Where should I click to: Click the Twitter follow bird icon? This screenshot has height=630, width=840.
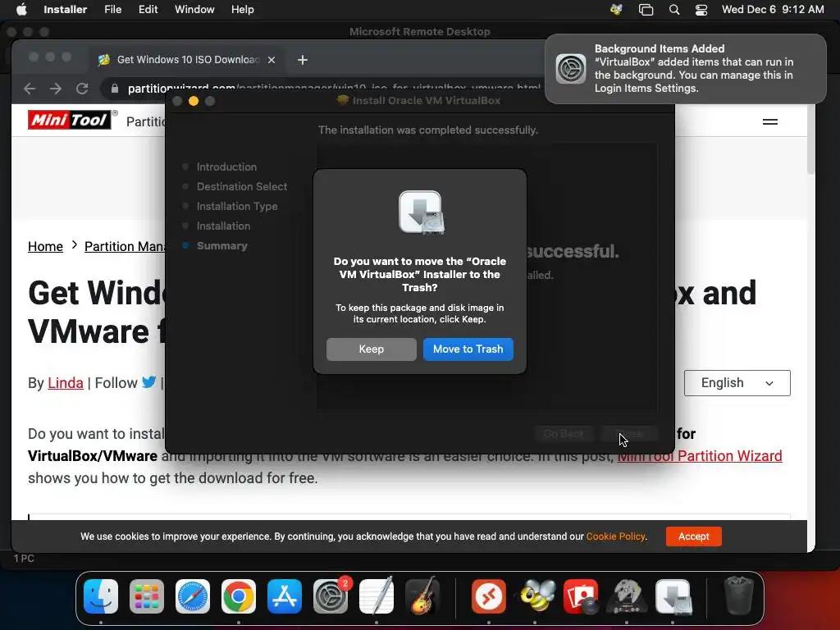[149, 382]
